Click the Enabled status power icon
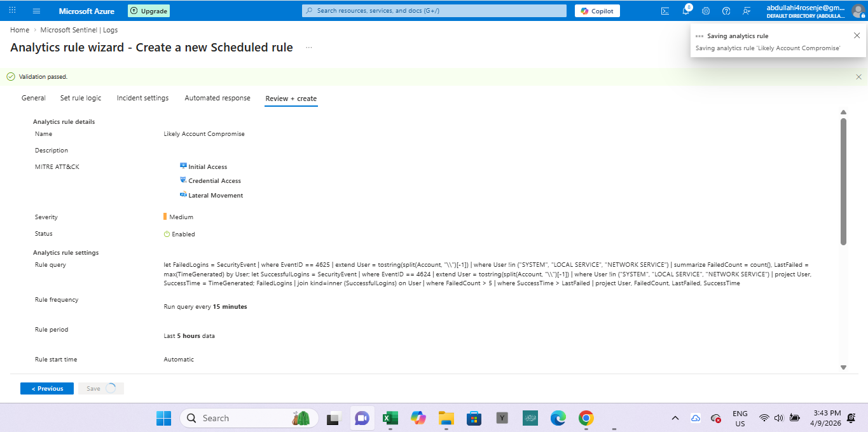 167,234
